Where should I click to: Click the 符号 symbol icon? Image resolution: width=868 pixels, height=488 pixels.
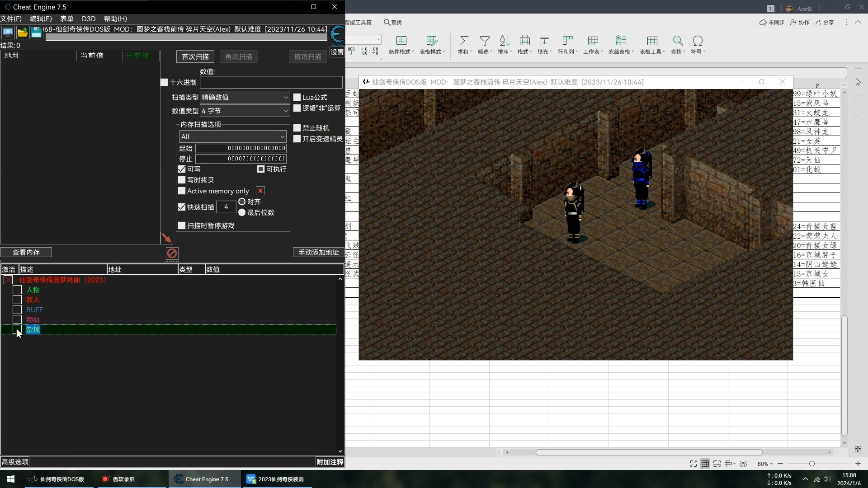point(698,41)
